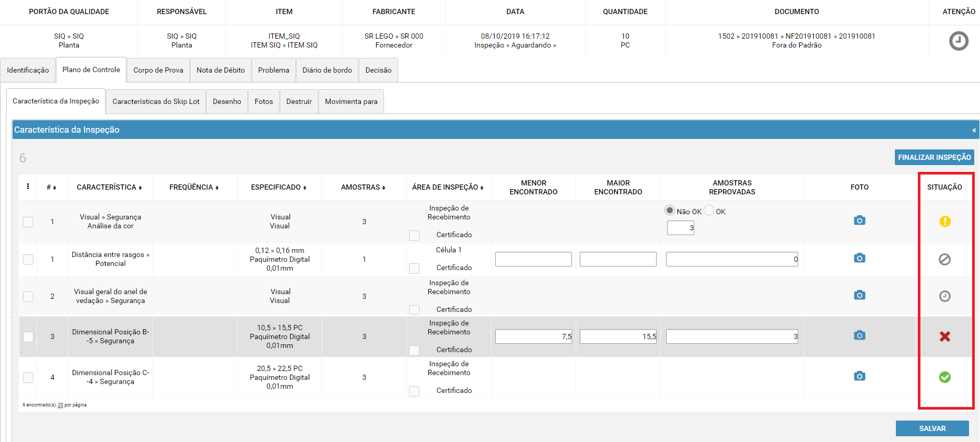Click the Salvar button

932,428
